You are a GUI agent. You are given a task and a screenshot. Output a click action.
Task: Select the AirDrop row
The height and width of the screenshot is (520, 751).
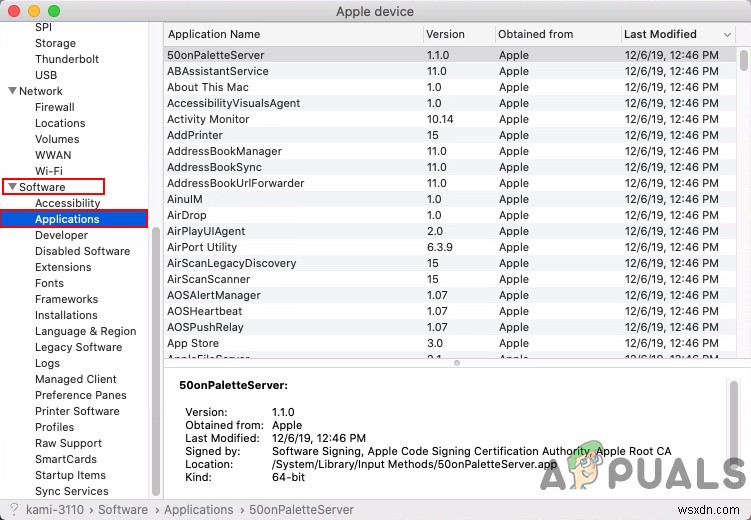(450, 215)
